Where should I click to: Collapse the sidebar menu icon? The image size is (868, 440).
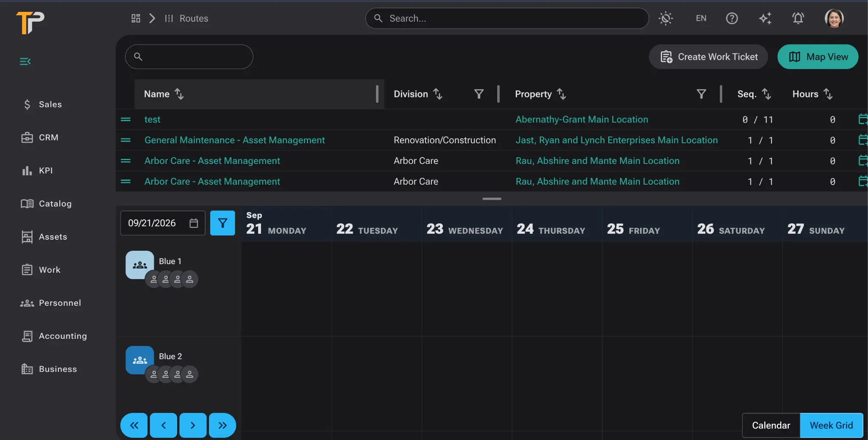[x=25, y=61]
